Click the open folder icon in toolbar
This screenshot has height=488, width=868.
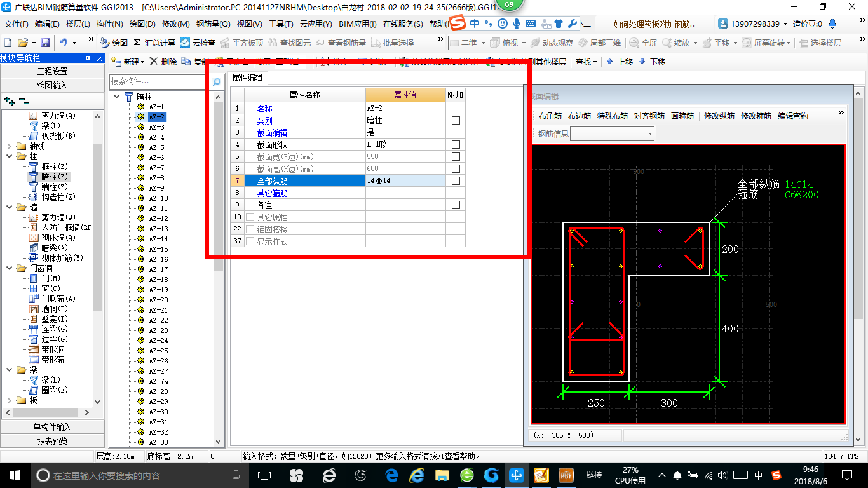click(x=22, y=43)
